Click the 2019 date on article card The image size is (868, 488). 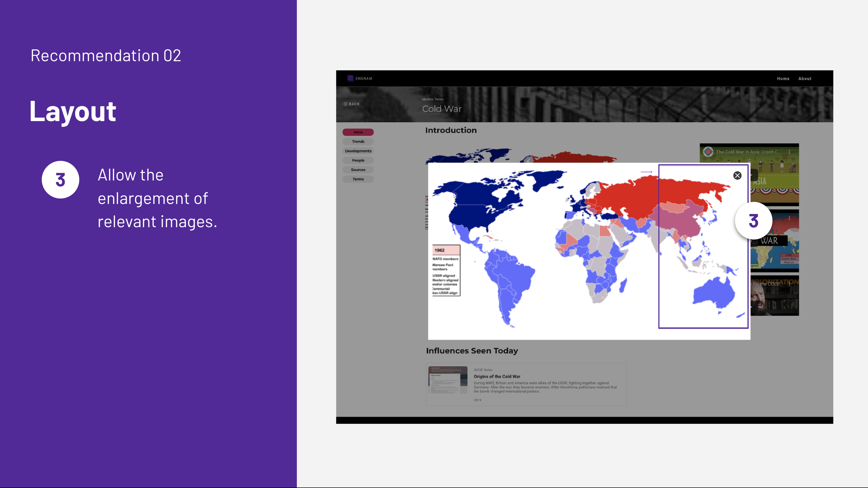point(477,400)
